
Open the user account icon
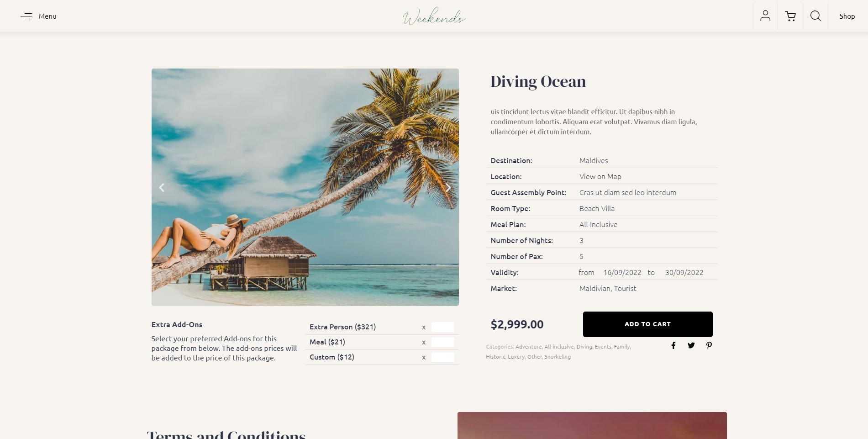[x=765, y=16]
